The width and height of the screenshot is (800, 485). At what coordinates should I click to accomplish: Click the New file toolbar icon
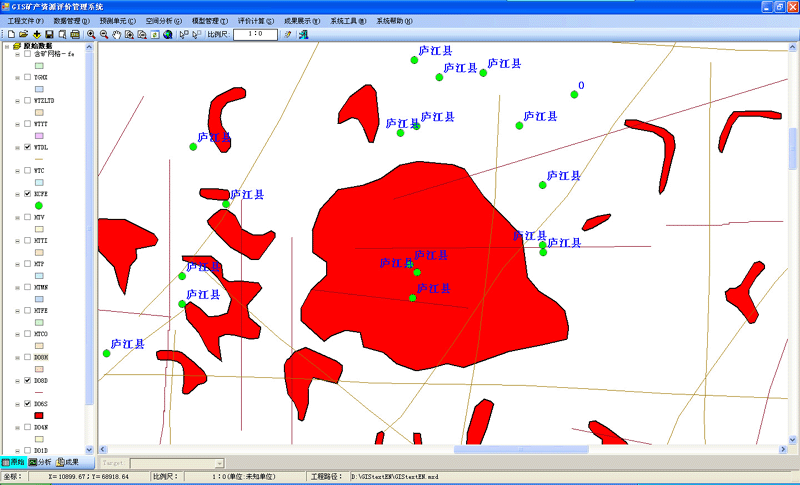[x=10, y=34]
